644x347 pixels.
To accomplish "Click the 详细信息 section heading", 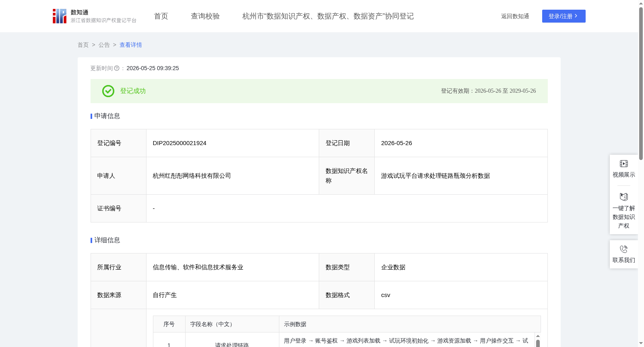I will click(x=107, y=240).
